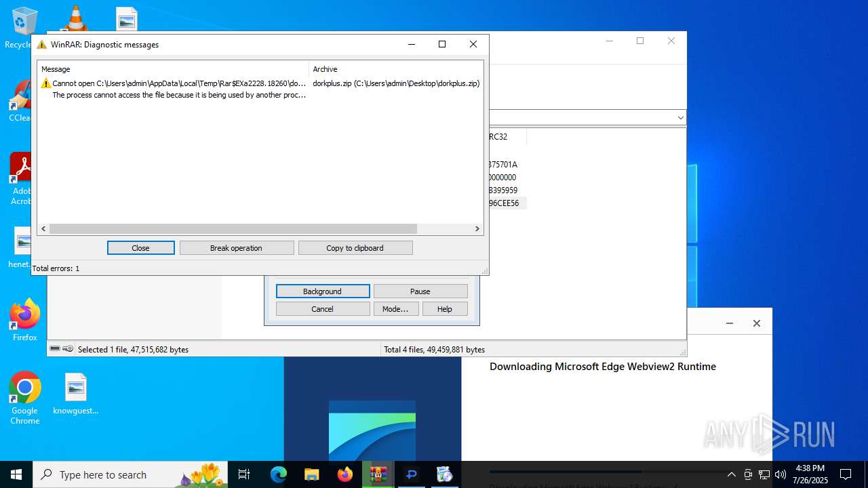The image size is (868, 488).
Task: Click the diagnostic list horizontal scrollbar
Action: click(x=233, y=229)
